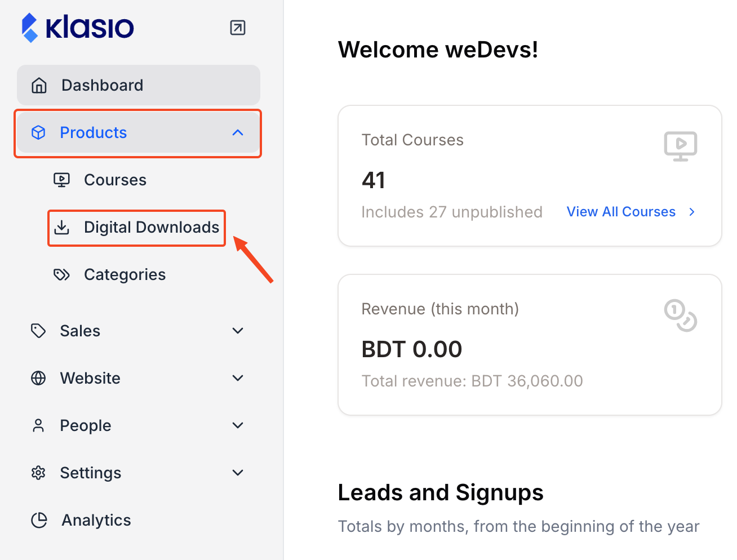Click the sidebar collapse arrow-box icon
Screen dimensions: 737x560
click(x=238, y=28)
